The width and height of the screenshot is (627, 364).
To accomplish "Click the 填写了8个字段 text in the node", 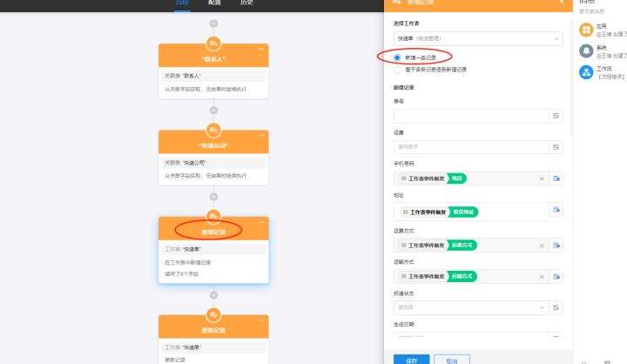I will point(181,274).
